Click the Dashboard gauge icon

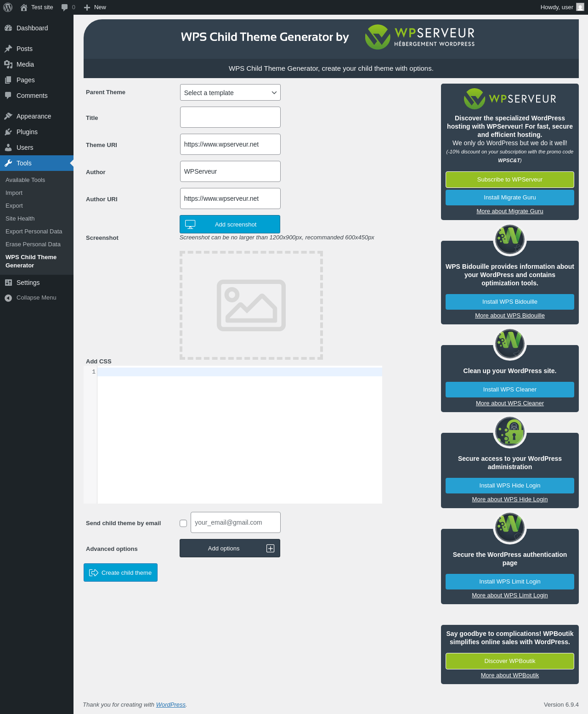(x=8, y=28)
